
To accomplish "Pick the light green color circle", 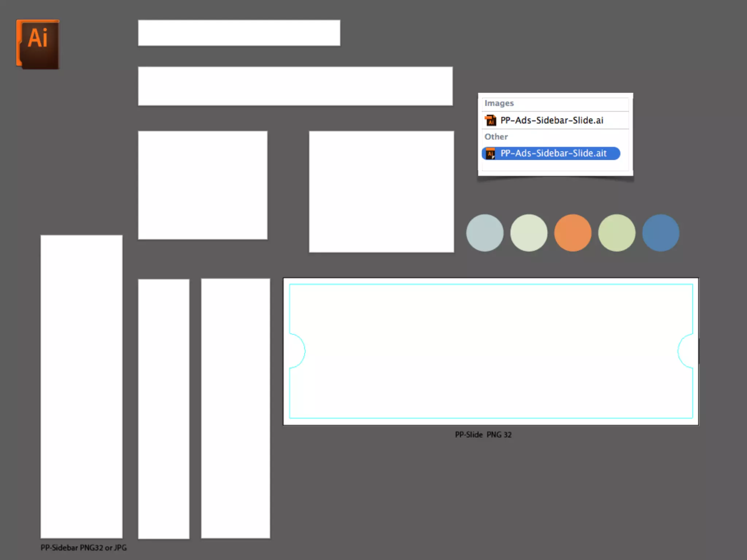I will (617, 233).
